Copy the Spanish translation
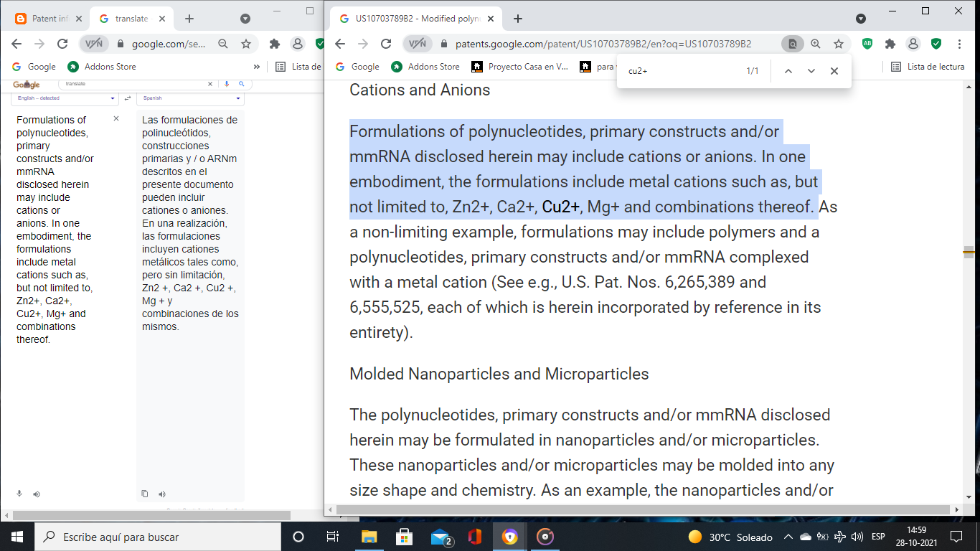Viewport: 980px width, 551px height. click(145, 494)
